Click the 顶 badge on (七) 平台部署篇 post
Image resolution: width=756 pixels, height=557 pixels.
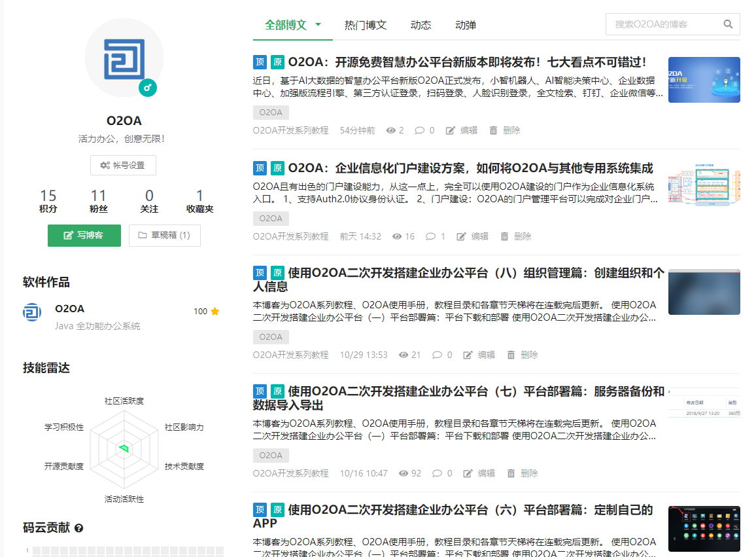[260, 391]
